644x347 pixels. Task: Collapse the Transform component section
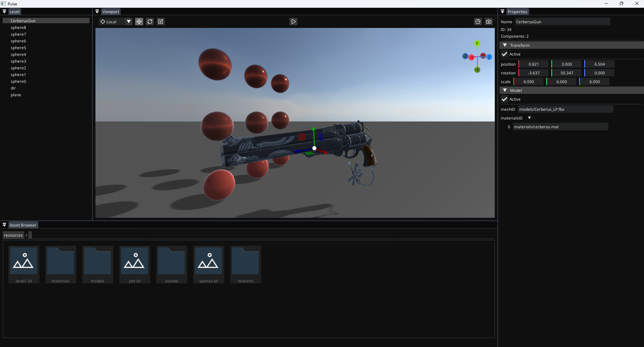505,45
